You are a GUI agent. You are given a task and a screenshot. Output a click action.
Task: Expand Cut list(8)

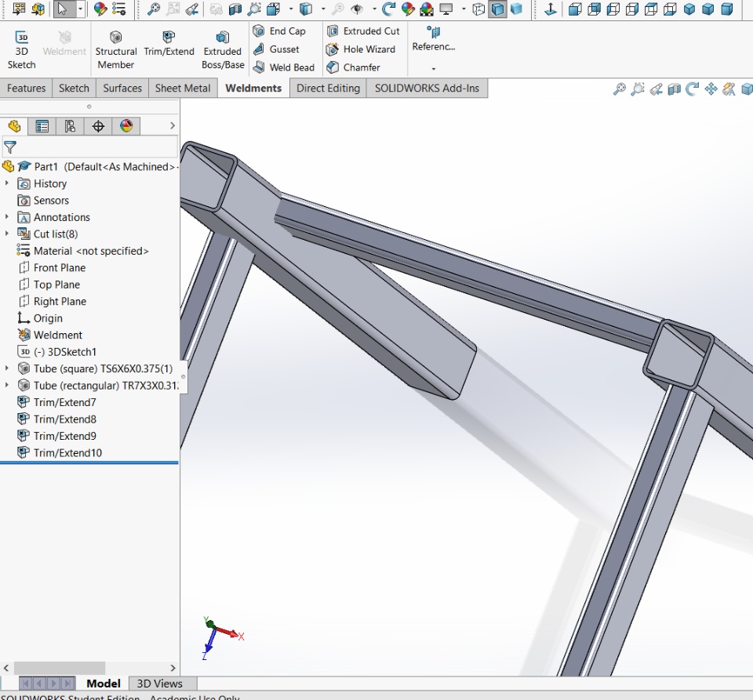coord(7,234)
